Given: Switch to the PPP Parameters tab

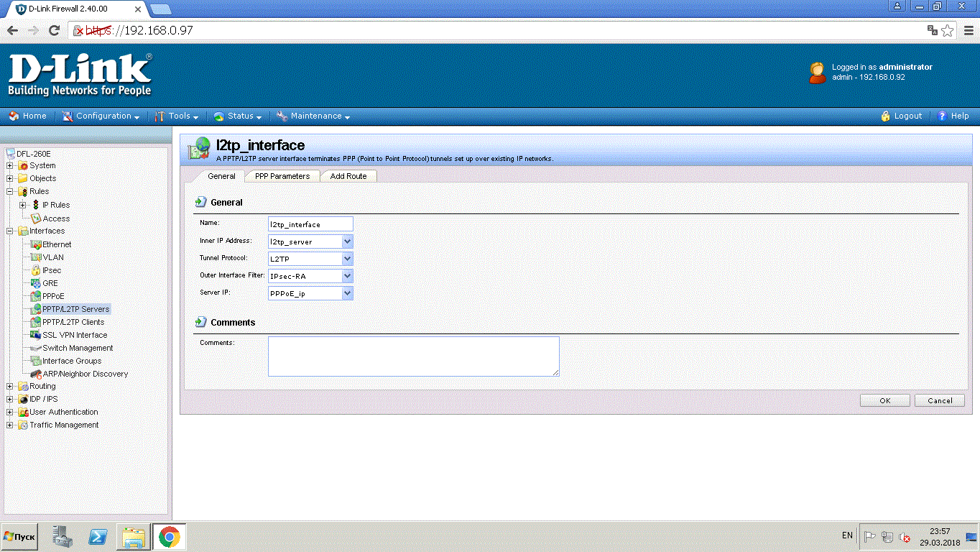Looking at the screenshot, I should pyautogui.click(x=282, y=176).
